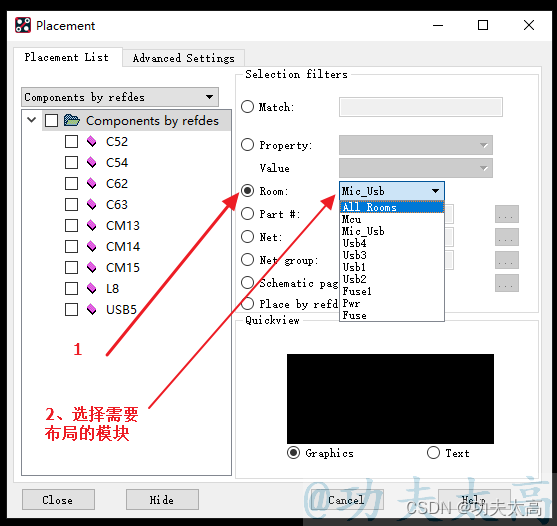Choose Fuse from the room list
This screenshot has width=557, height=526.
[392, 315]
